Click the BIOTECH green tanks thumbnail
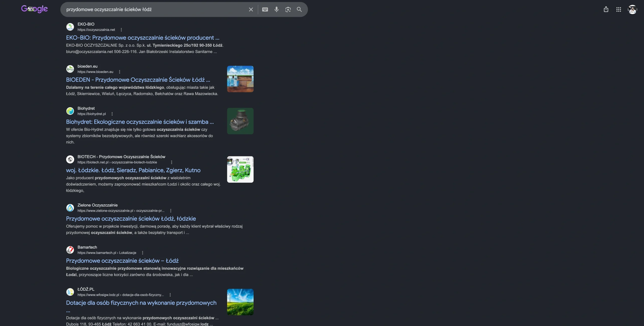The height and width of the screenshot is (326, 644). click(240, 169)
